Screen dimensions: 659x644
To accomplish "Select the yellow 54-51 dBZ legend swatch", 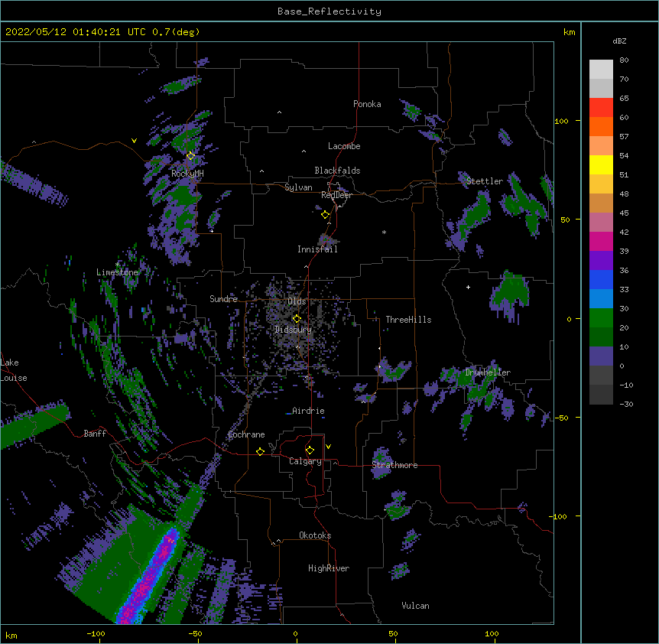I will pyautogui.click(x=601, y=165).
